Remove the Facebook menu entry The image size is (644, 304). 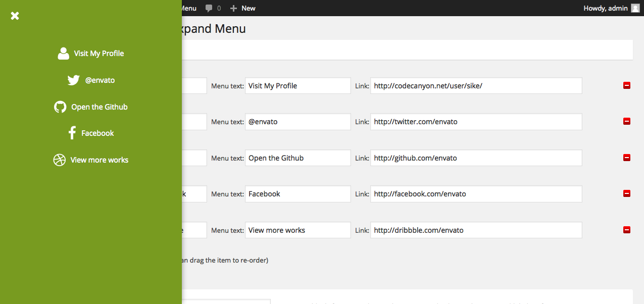pos(626,193)
